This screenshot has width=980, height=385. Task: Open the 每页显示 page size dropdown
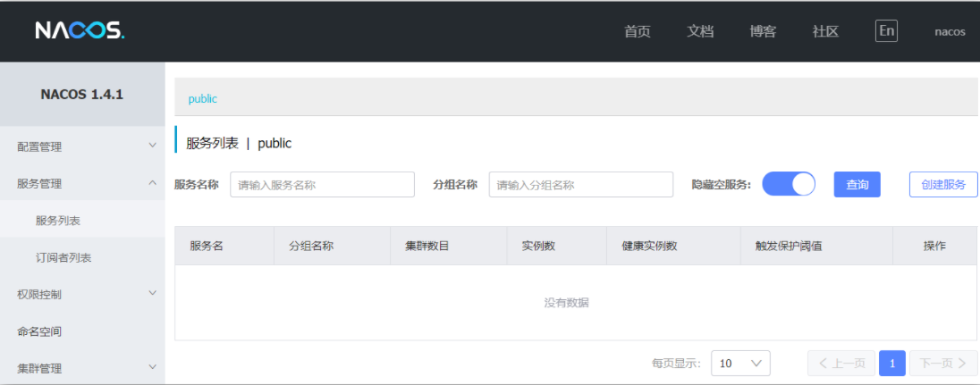click(740, 364)
